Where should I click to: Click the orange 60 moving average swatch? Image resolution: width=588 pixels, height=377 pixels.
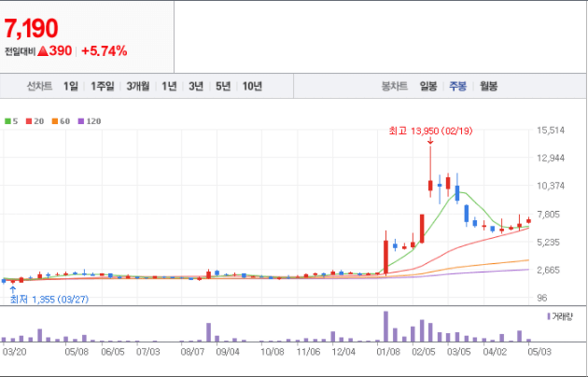[55, 121]
